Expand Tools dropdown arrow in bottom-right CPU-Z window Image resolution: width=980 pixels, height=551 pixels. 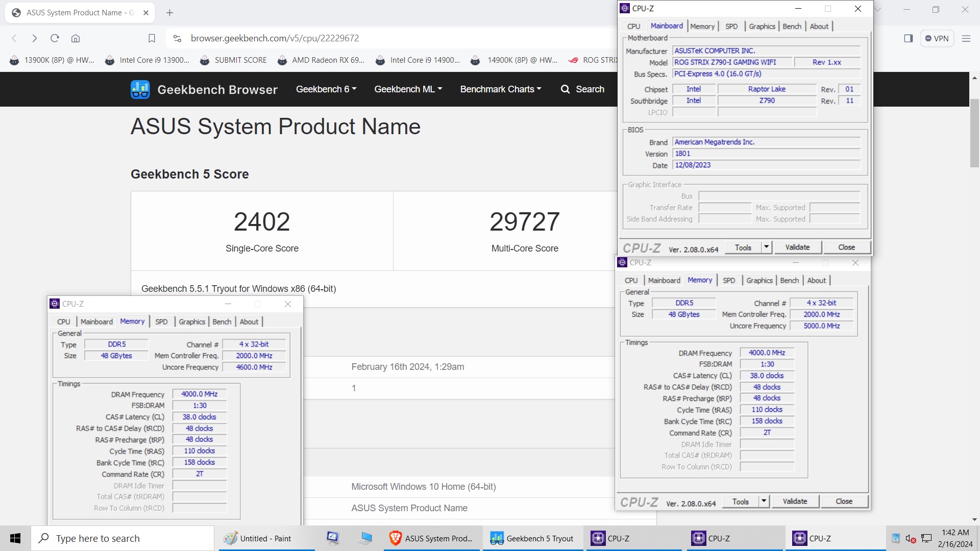pos(764,502)
